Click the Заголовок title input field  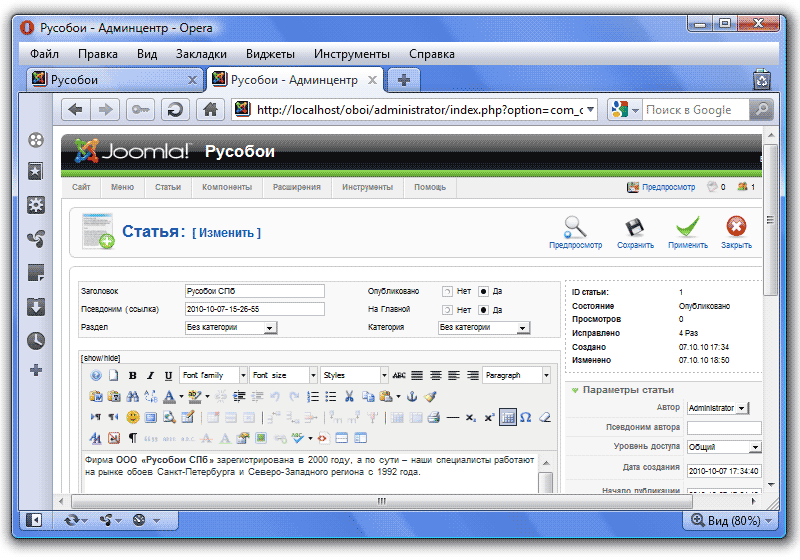click(254, 291)
